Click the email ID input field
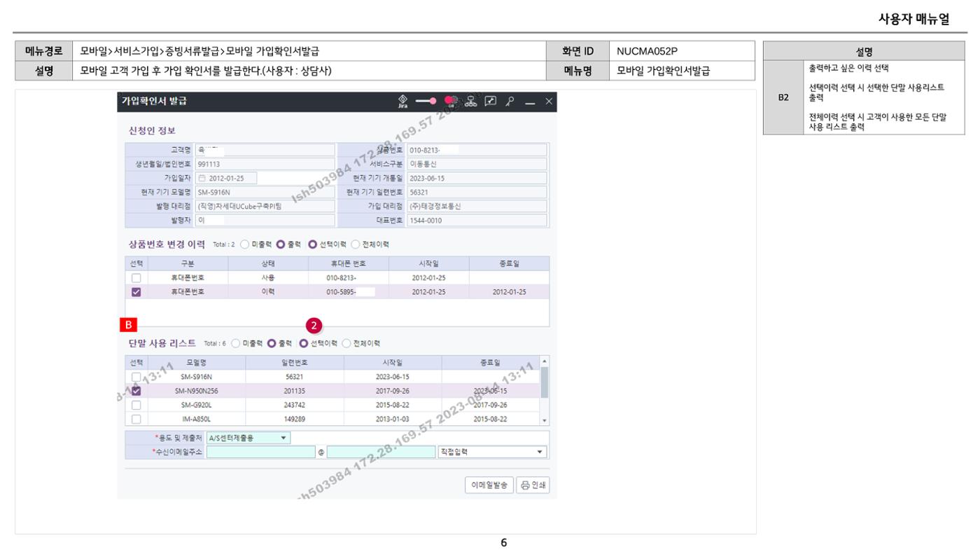This screenshot has height=552, width=980. click(x=261, y=452)
